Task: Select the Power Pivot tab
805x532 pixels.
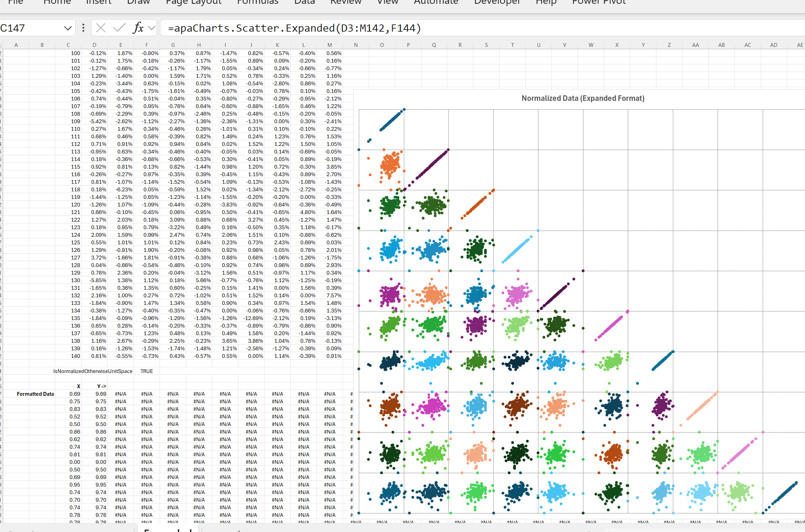Action: [x=599, y=2]
